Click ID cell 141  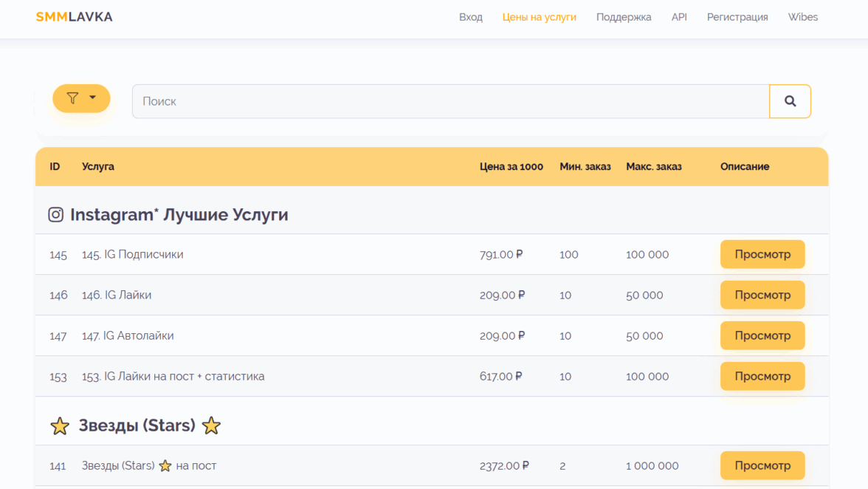(x=58, y=466)
